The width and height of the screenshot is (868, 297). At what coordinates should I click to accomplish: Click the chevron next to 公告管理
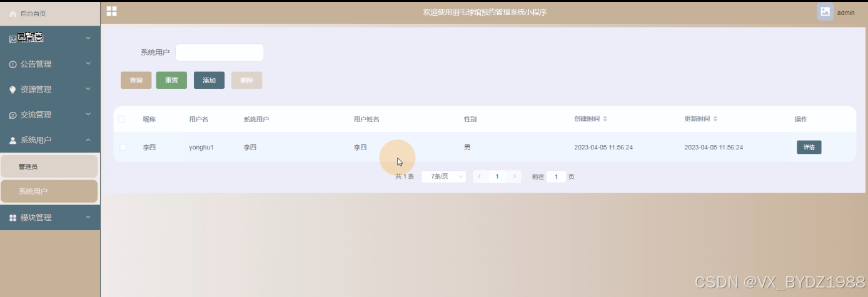pos(88,64)
